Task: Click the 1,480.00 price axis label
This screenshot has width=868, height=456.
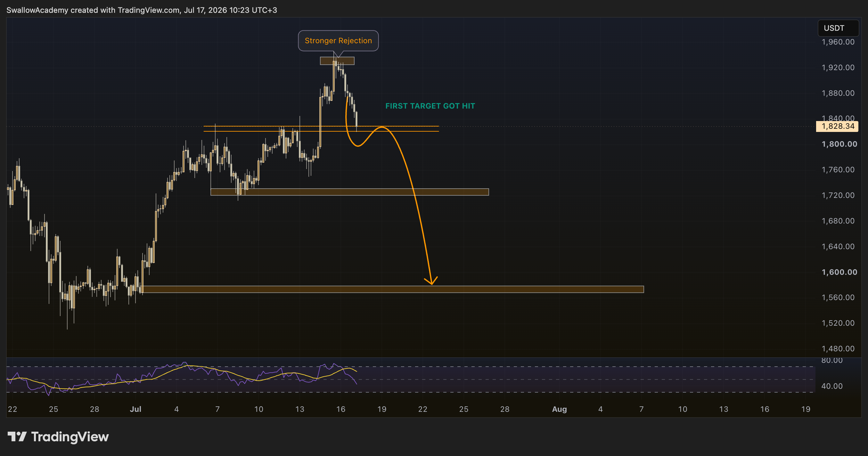Action: pyautogui.click(x=838, y=349)
